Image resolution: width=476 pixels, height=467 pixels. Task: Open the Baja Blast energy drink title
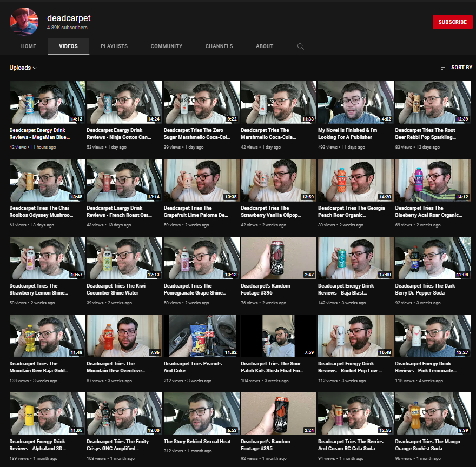pyautogui.click(x=346, y=289)
